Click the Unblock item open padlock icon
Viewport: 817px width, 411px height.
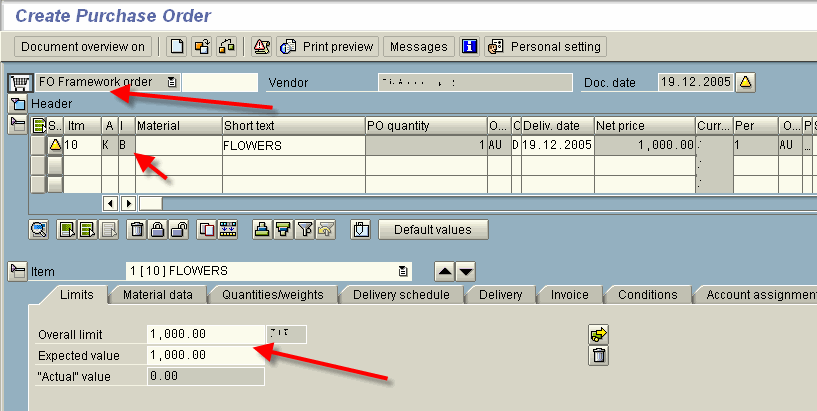[x=179, y=230]
